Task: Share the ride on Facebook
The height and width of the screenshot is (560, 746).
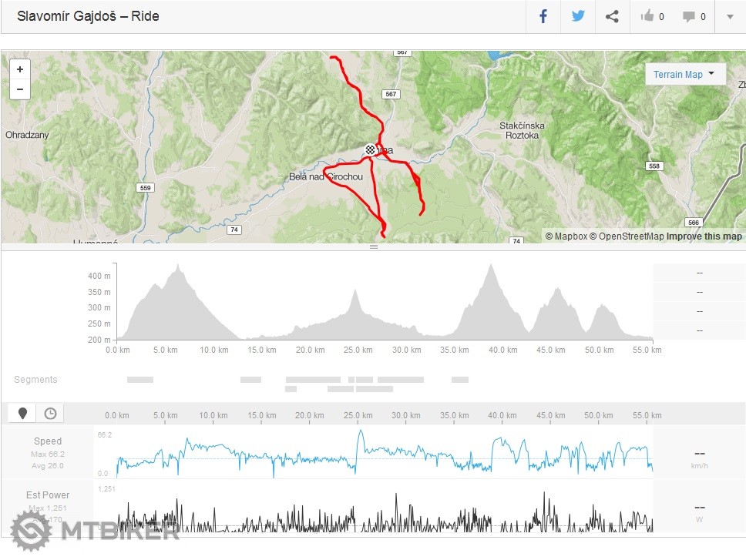Action: (x=543, y=16)
